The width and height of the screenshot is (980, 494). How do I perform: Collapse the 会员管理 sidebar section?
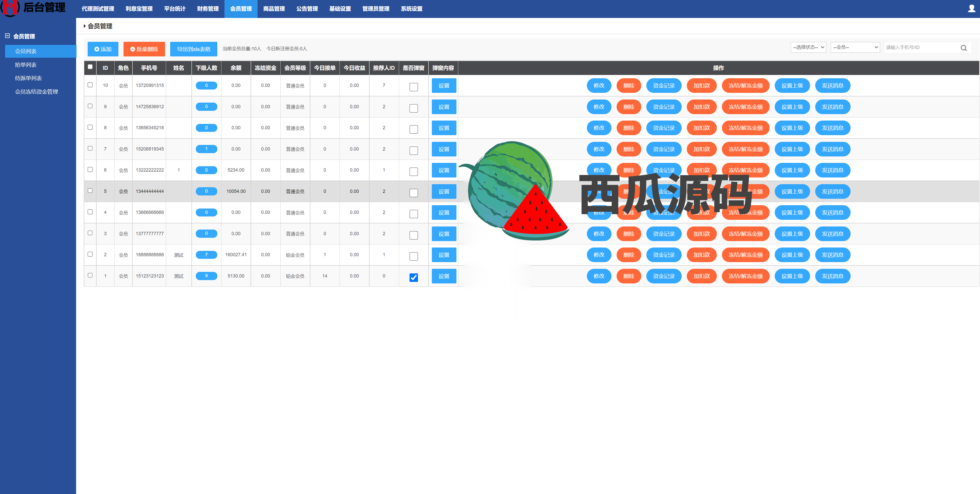pyautogui.click(x=7, y=36)
